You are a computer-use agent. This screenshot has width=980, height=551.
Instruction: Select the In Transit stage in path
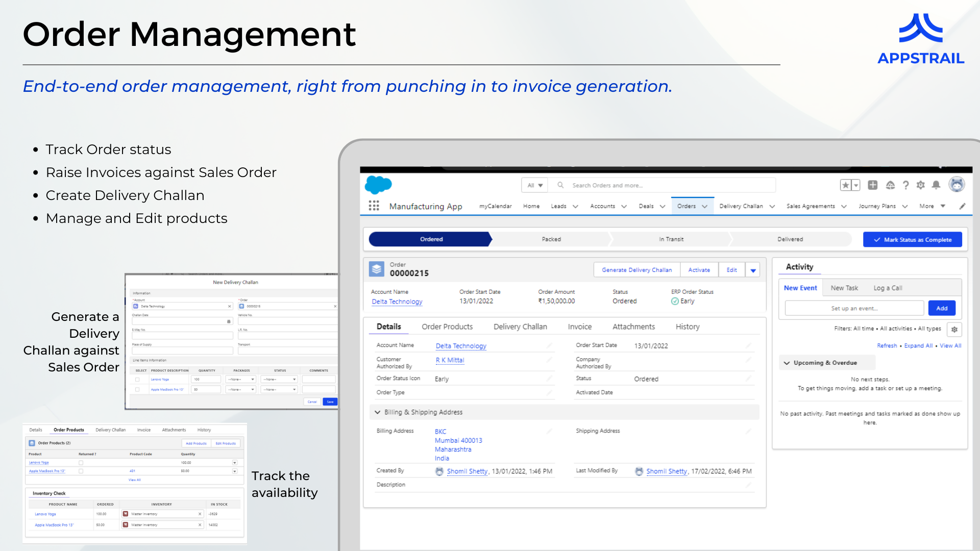coord(671,239)
